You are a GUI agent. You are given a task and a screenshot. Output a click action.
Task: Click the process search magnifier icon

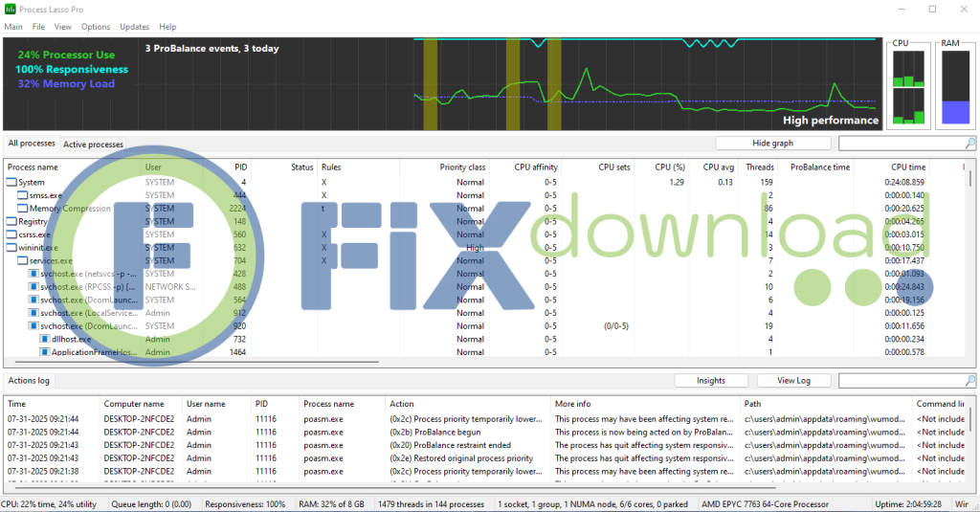click(970, 144)
